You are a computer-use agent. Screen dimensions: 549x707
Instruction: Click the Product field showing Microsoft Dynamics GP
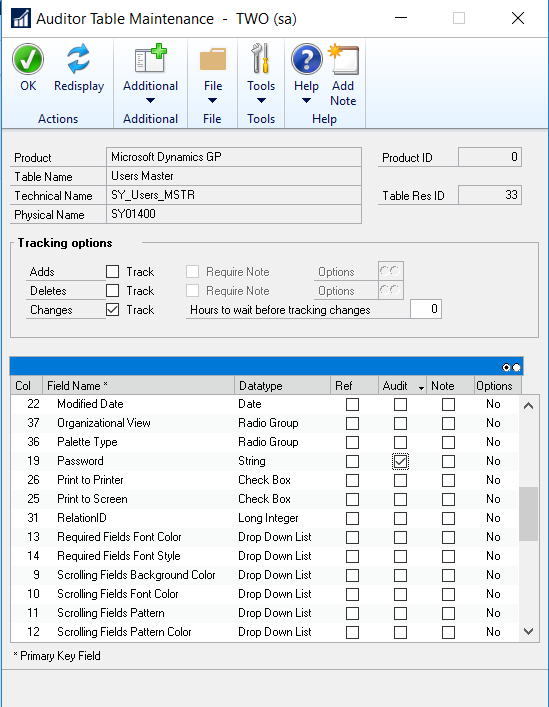tap(234, 157)
